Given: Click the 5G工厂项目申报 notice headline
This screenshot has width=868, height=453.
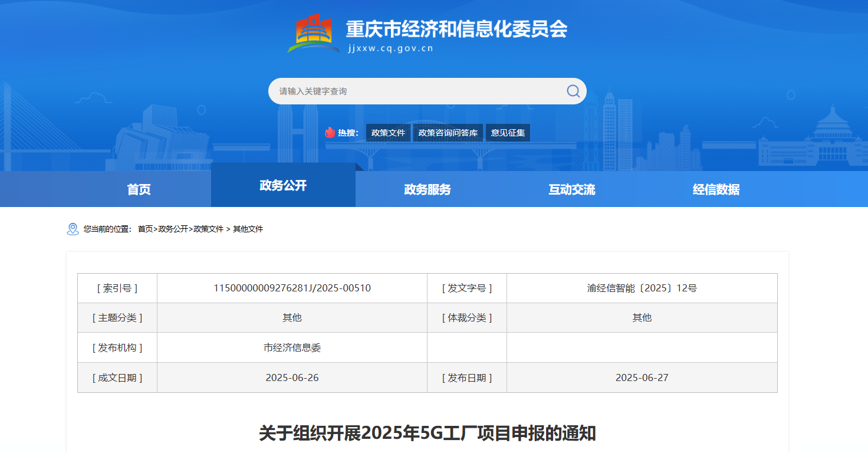Looking at the screenshot, I should 428,433.
